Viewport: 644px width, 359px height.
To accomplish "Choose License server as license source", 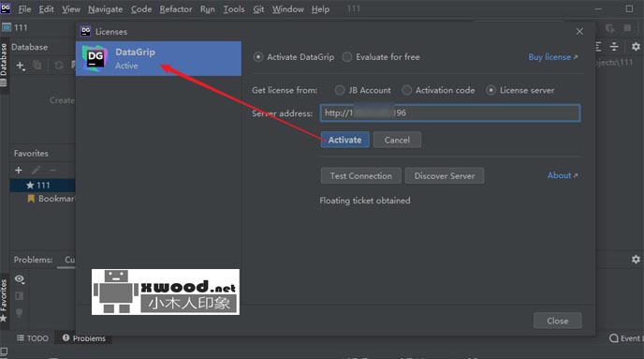I will (490, 90).
